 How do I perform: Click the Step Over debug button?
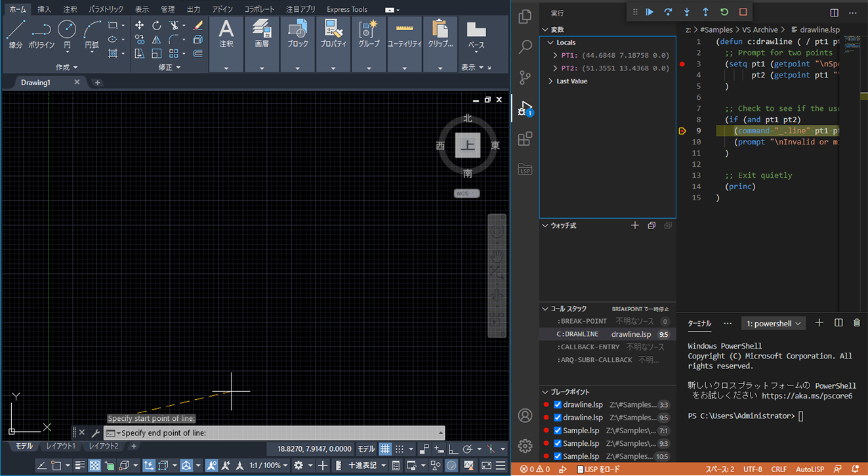(668, 12)
